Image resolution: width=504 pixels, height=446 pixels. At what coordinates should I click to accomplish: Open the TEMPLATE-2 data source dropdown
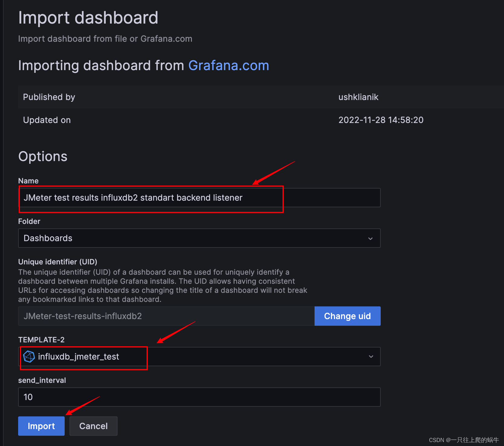pyautogui.click(x=199, y=357)
